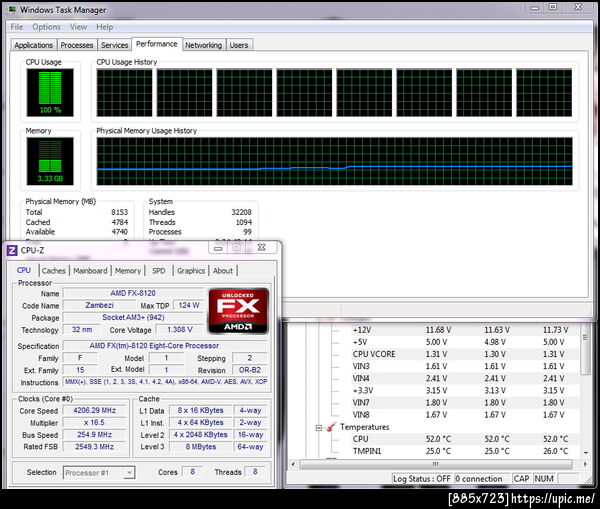
Task: Minimize the Windows Task Manager window
Action: [535, 7]
